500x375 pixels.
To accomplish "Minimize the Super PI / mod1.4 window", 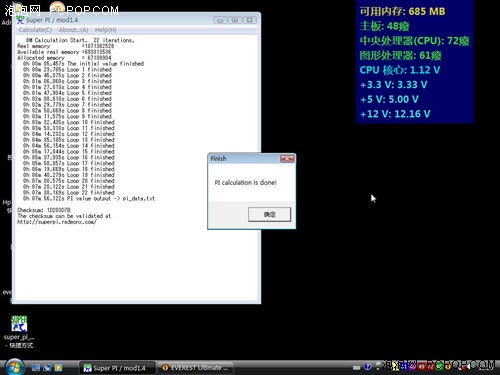I will 220,20.
